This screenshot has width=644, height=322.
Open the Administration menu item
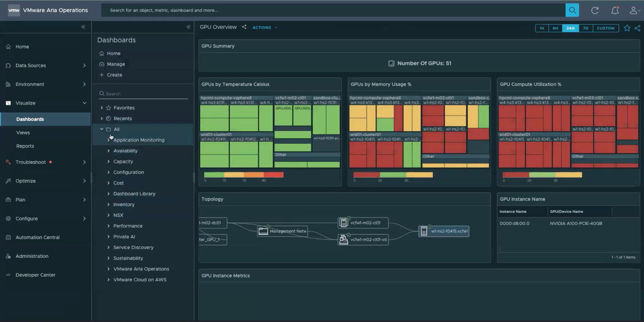pyautogui.click(x=31, y=256)
